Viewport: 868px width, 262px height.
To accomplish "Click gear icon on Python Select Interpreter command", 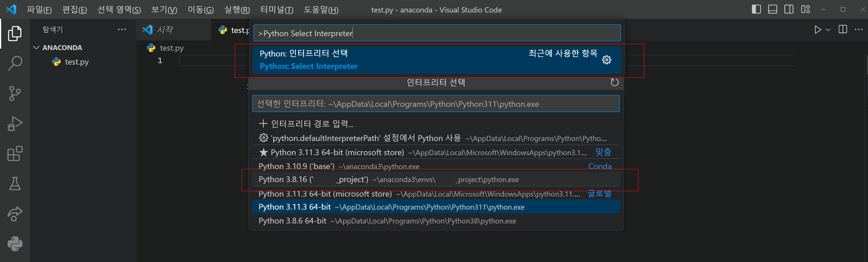I will click(x=606, y=60).
